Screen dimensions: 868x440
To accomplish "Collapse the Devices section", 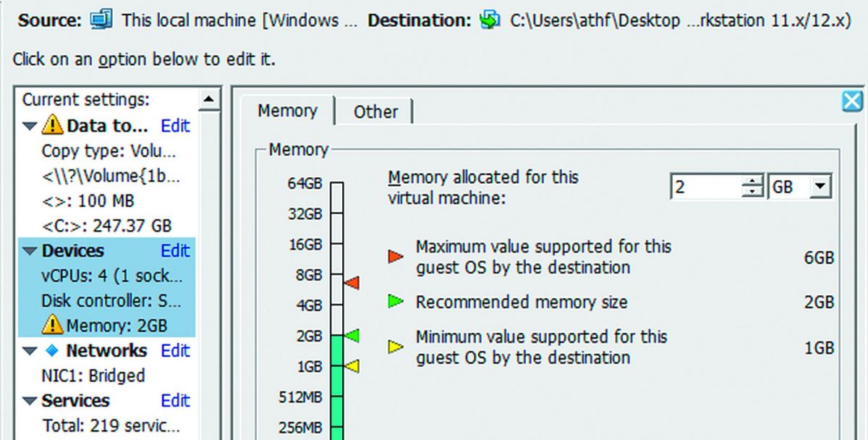I will (x=30, y=251).
